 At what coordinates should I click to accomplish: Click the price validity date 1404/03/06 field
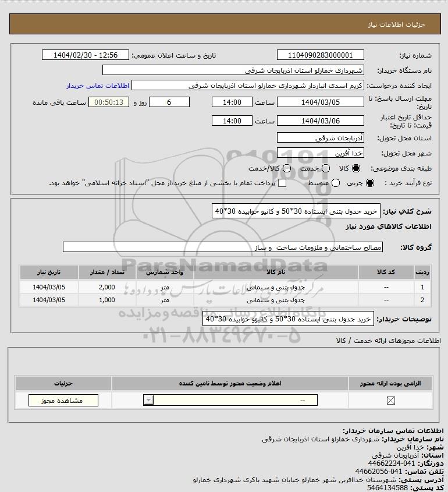321,121
